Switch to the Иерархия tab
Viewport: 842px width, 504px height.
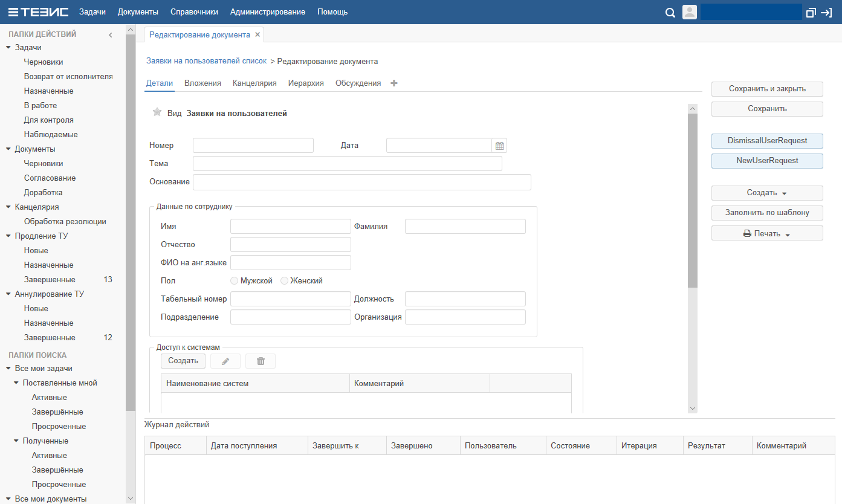(306, 83)
